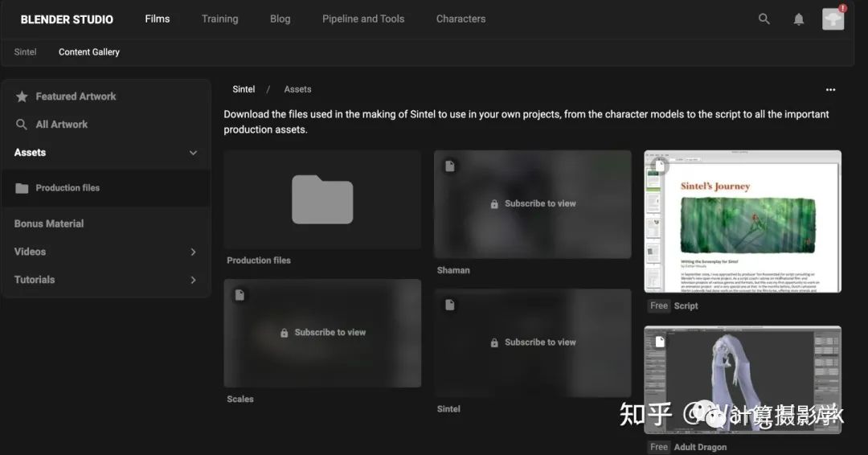The image size is (868, 455).
Task: Click the Production files folder icon in sidebar
Action: tap(22, 188)
